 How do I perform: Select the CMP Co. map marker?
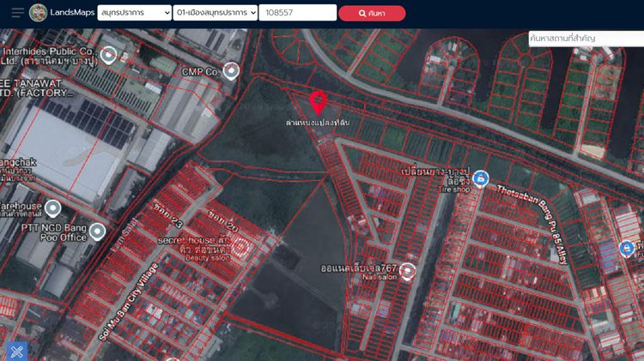click(x=230, y=71)
